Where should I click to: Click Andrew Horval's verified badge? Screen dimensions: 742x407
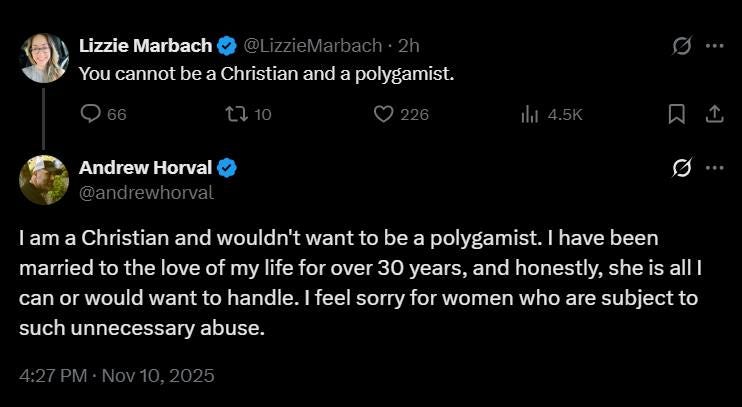point(226,167)
